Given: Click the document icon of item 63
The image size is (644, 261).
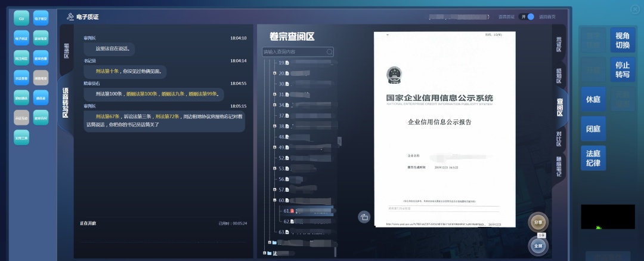Looking at the screenshot, I should (287, 232).
